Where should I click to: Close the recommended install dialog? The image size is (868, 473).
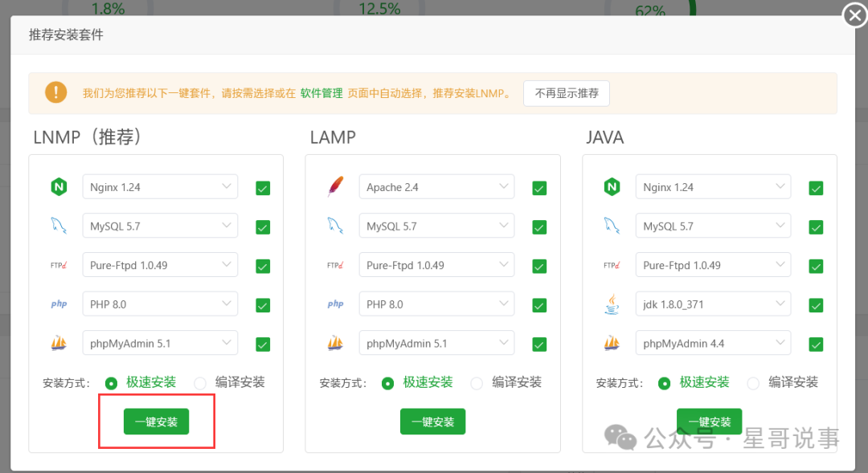click(854, 15)
